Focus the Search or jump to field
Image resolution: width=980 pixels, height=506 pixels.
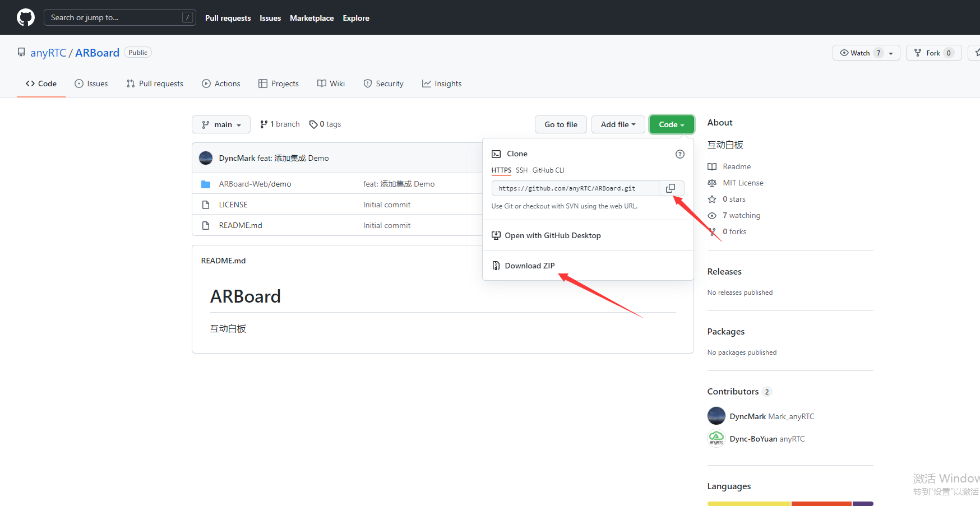[120, 17]
